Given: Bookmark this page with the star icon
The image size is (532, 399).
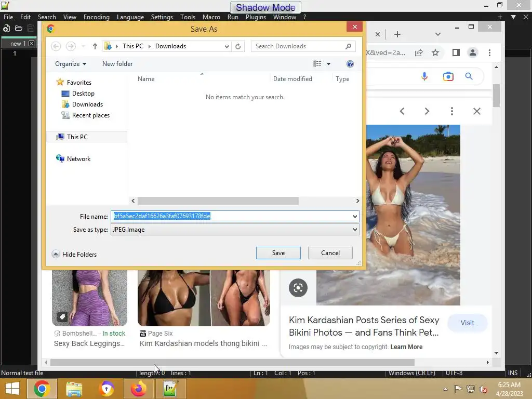Looking at the screenshot, I should pos(435,52).
